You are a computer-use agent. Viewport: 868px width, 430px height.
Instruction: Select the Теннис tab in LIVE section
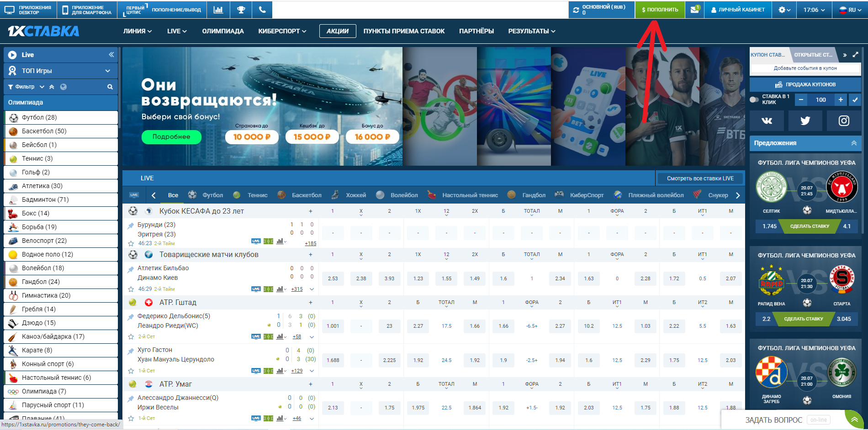pos(250,195)
